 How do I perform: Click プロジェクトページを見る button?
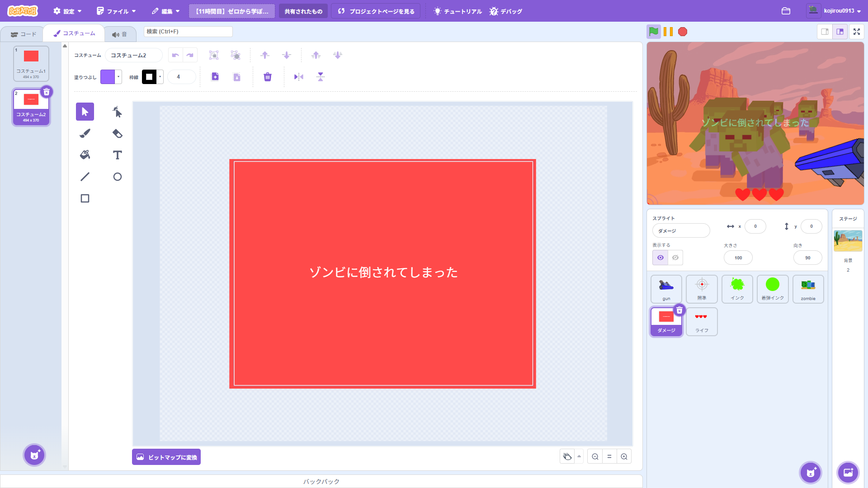point(376,11)
